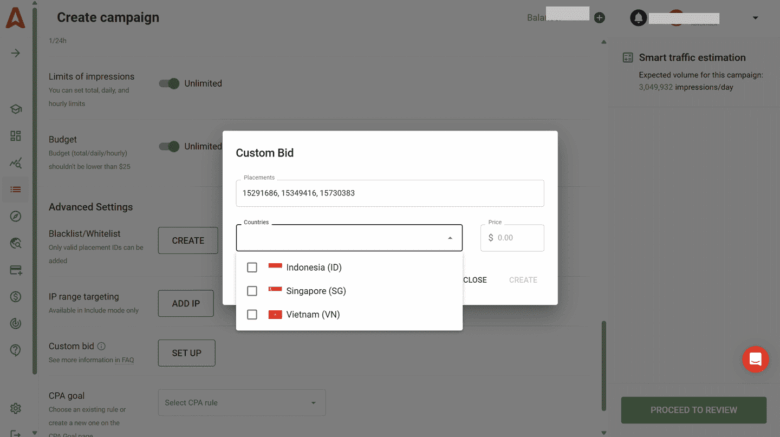Viewport: 780px width, 437px height.
Task: Check the Vietnam (VN) checkbox
Action: (252, 314)
